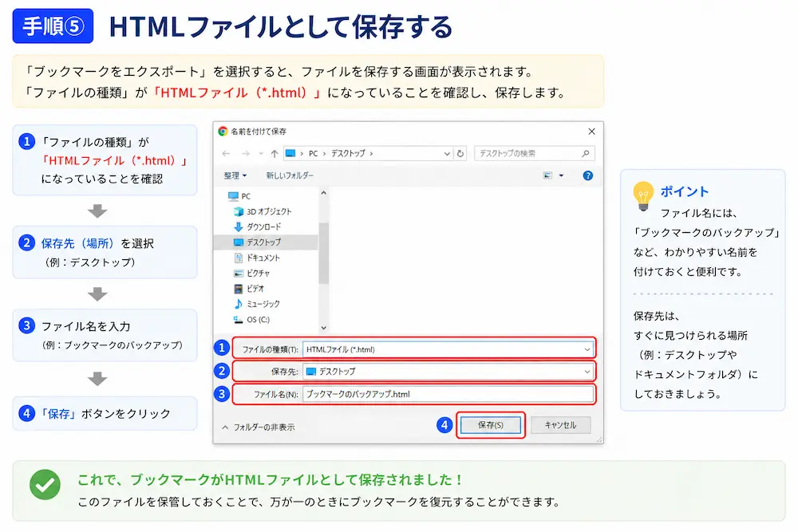Select デスクトップ in folder tree
Image resolution: width=798 pixels, height=532 pixels.
point(267,242)
